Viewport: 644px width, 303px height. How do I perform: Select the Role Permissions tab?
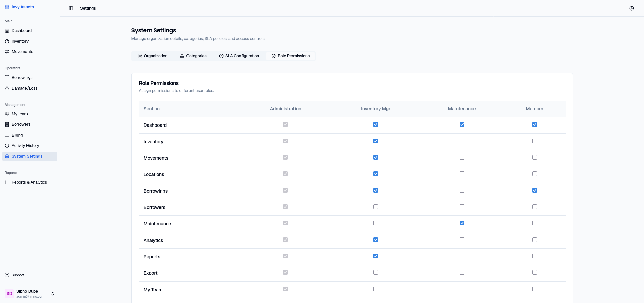click(290, 56)
